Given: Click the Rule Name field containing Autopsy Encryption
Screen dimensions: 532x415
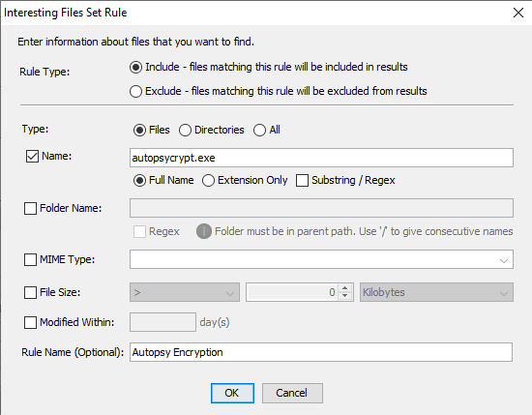Looking at the screenshot, I should tap(321, 352).
